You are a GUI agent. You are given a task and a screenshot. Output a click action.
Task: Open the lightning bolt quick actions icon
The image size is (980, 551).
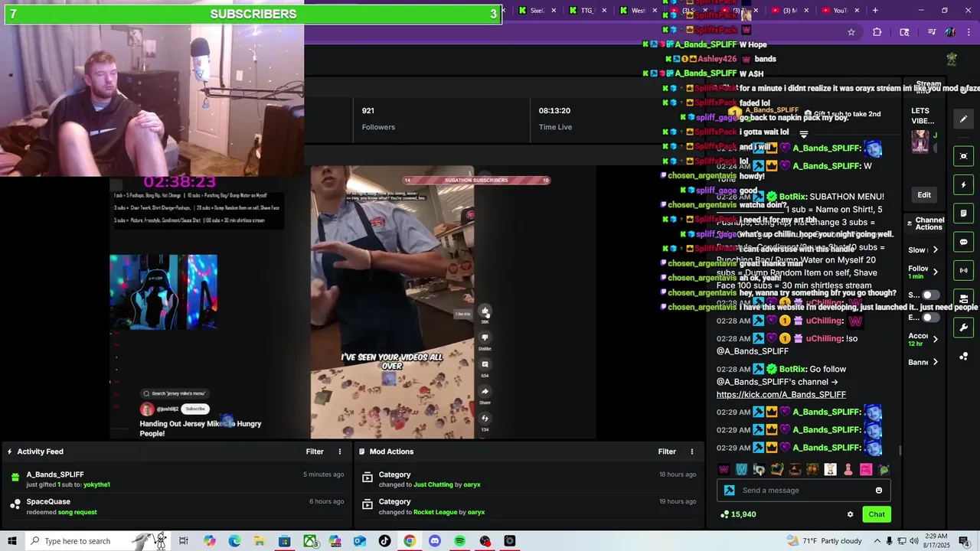pyautogui.click(x=963, y=184)
